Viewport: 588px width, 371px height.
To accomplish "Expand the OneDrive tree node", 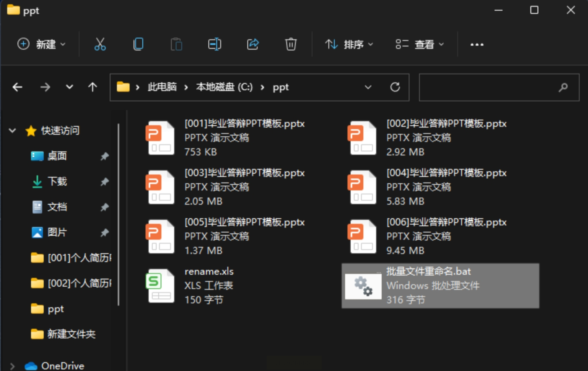I will (12, 366).
